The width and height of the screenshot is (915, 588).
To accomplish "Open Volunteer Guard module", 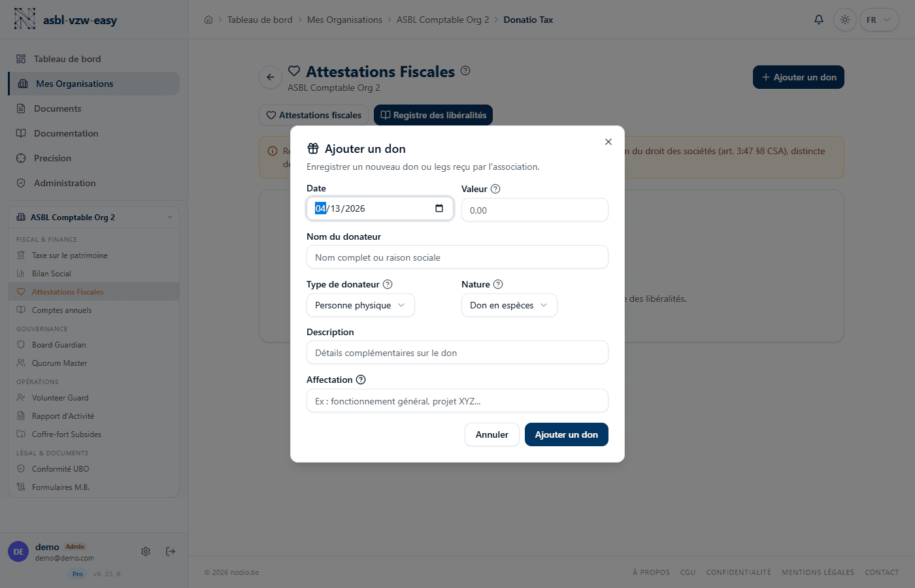I will [x=93, y=398].
